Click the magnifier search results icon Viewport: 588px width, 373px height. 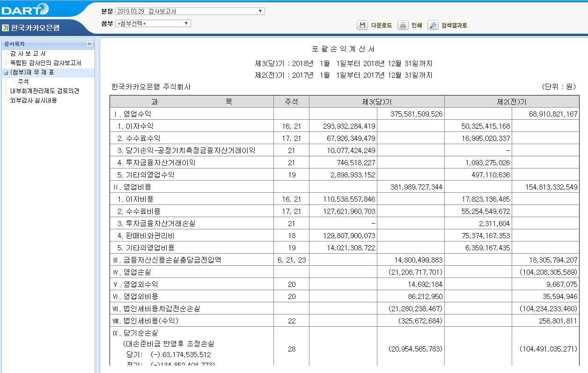tap(433, 25)
